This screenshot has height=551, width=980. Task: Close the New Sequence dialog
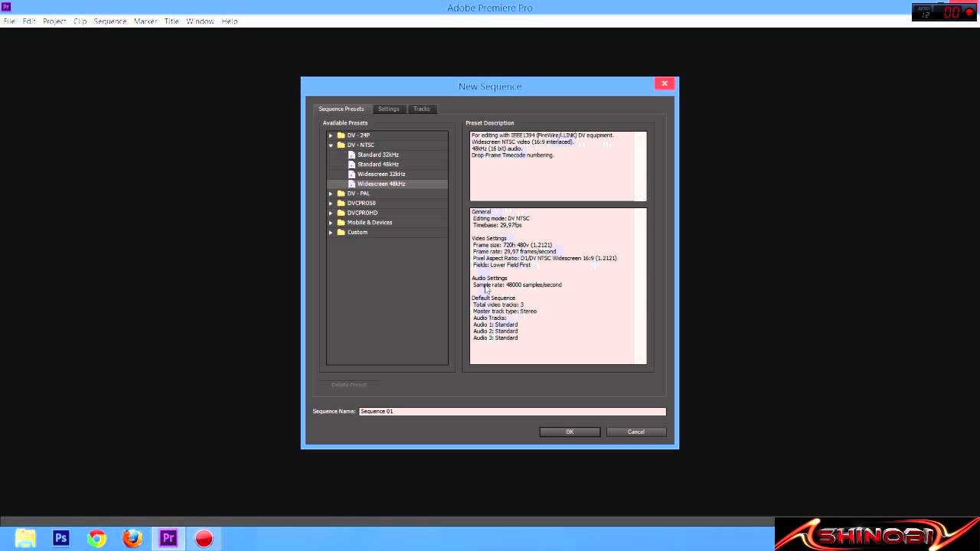[x=665, y=83]
